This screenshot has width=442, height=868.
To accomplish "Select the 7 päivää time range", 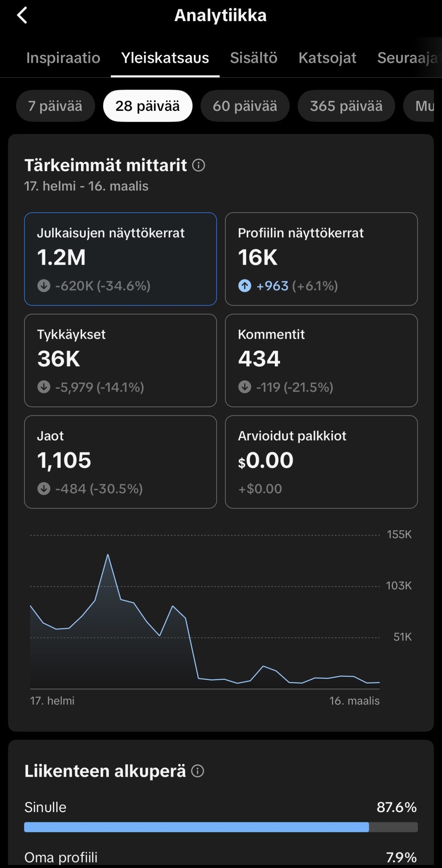I will coord(55,106).
